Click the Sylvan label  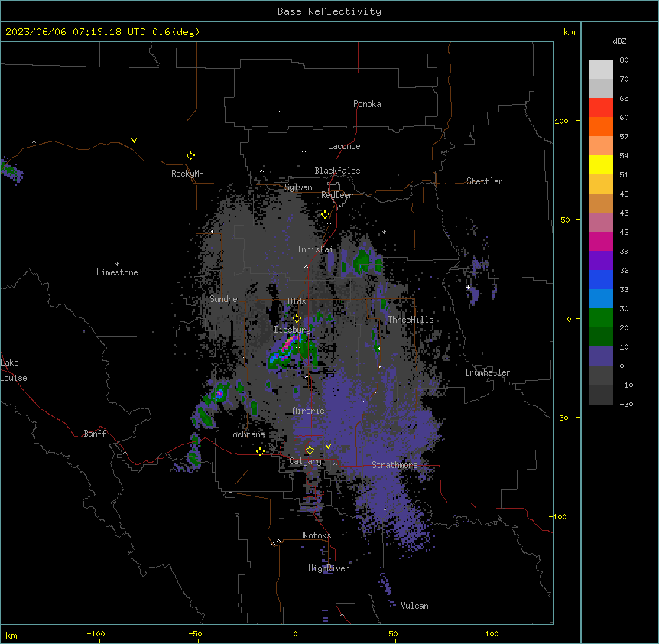298,187
